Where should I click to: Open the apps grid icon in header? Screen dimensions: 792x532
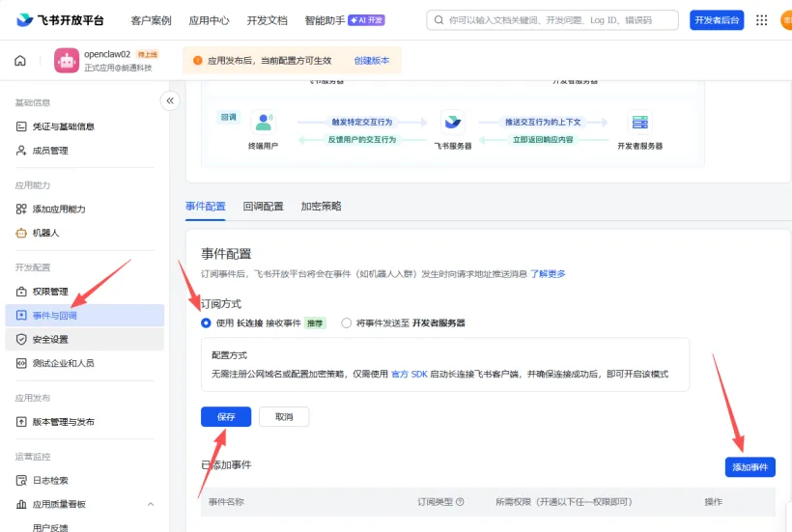click(761, 20)
